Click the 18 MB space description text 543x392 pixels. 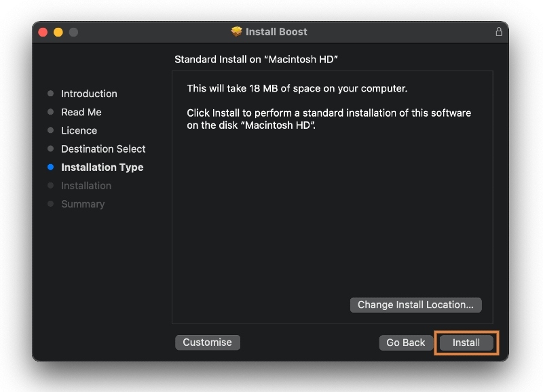[x=297, y=88]
